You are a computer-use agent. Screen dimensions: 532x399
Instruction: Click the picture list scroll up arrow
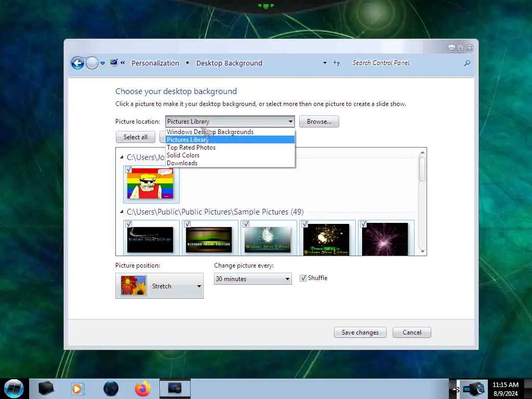(422, 153)
